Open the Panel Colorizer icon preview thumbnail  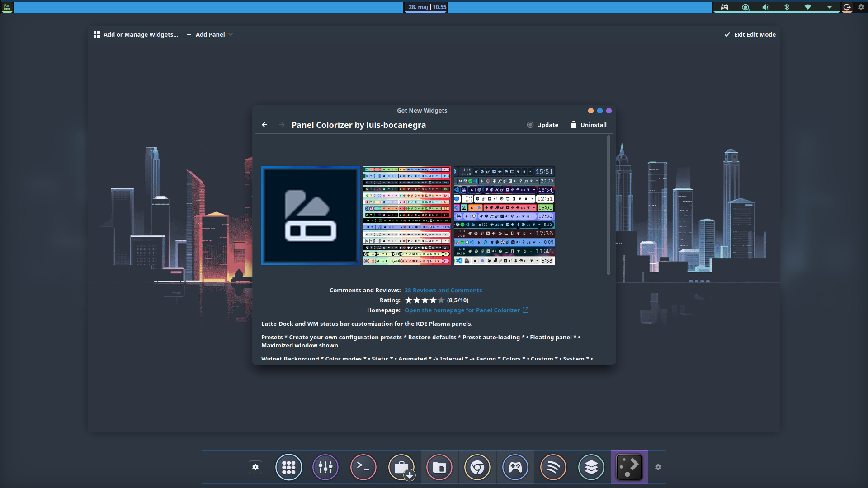311,216
